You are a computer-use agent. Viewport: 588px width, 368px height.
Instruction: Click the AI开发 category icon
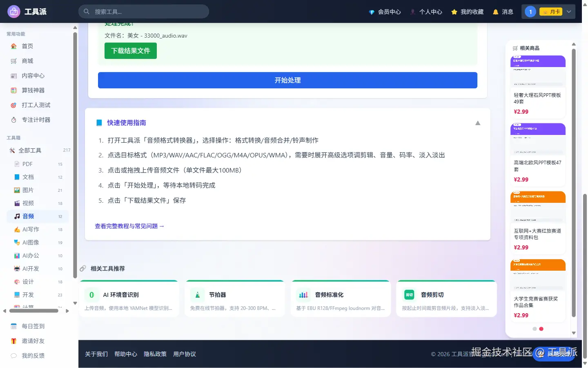[17, 269]
